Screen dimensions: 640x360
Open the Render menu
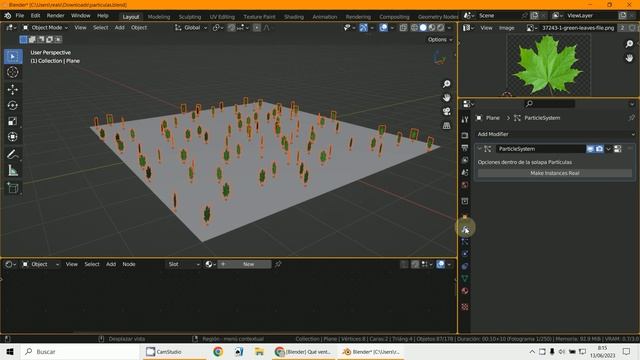56,16
